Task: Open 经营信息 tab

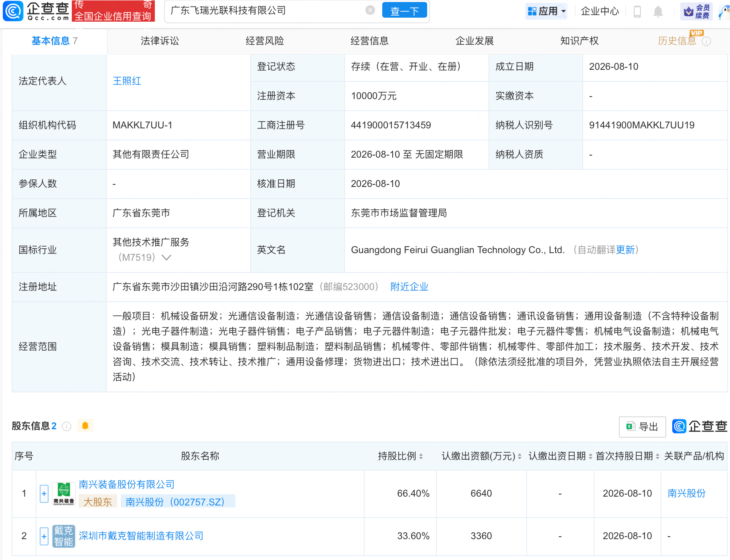Action: (369, 41)
